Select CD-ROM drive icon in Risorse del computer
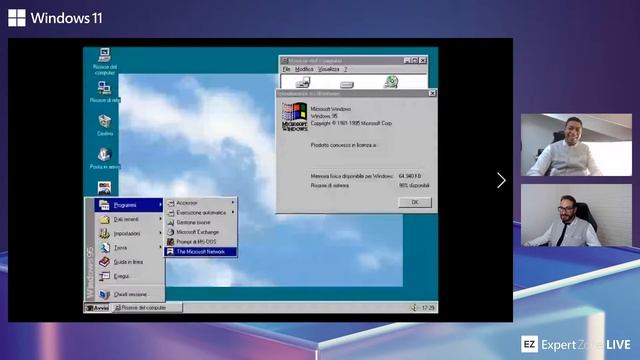This screenshot has height=360, width=640. point(391,82)
